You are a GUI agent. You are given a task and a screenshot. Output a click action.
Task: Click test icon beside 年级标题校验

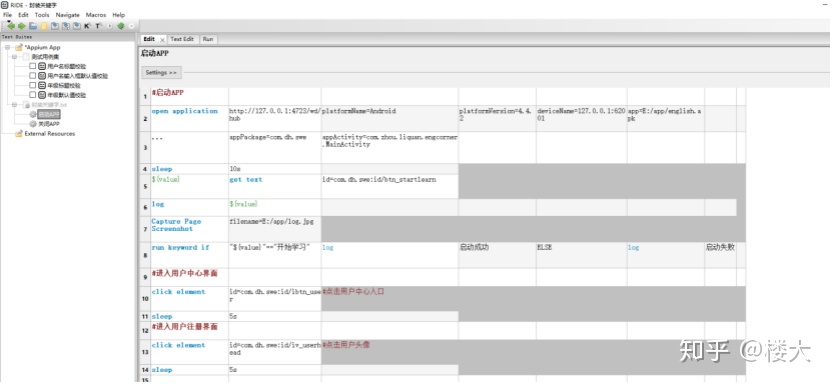click(x=42, y=85)
